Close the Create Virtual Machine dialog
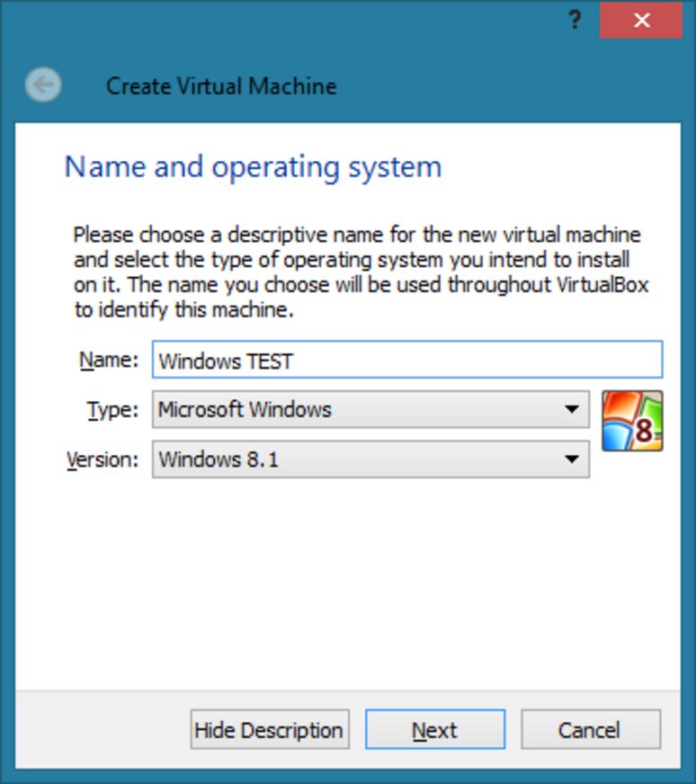The height and width of the screenshot is (784, 696). 641,20
